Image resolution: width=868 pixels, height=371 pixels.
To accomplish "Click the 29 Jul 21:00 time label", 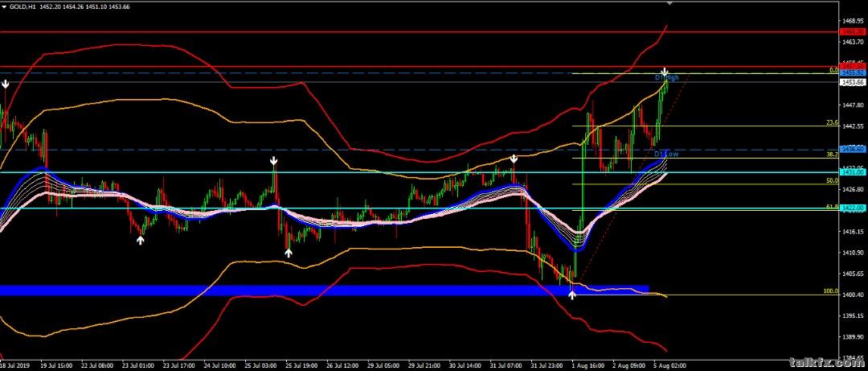I will click(x=424, y=366).
